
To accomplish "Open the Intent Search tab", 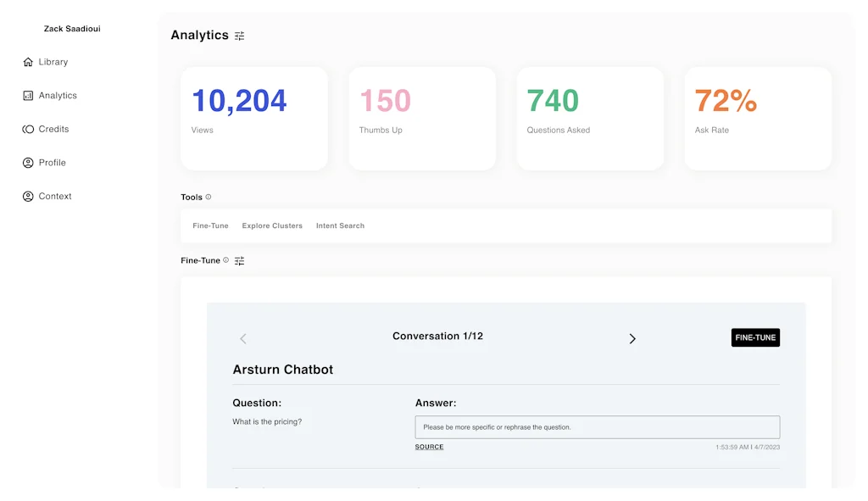I will point(340,225).
